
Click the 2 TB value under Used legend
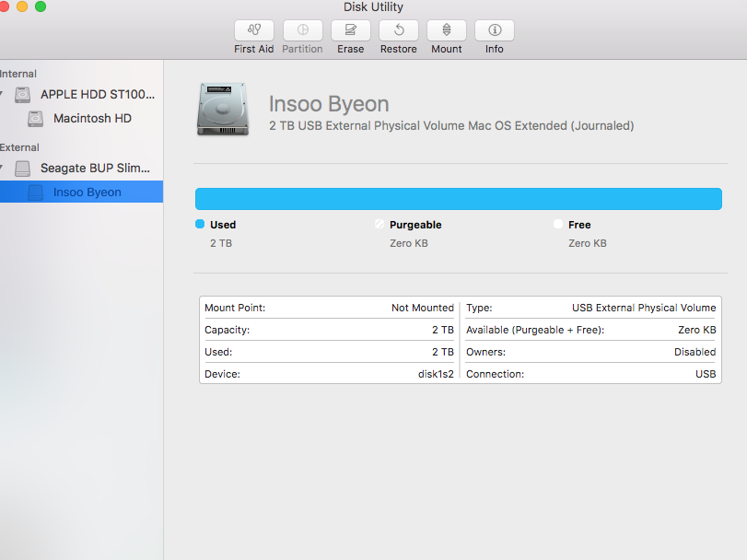tap(221, 243)
